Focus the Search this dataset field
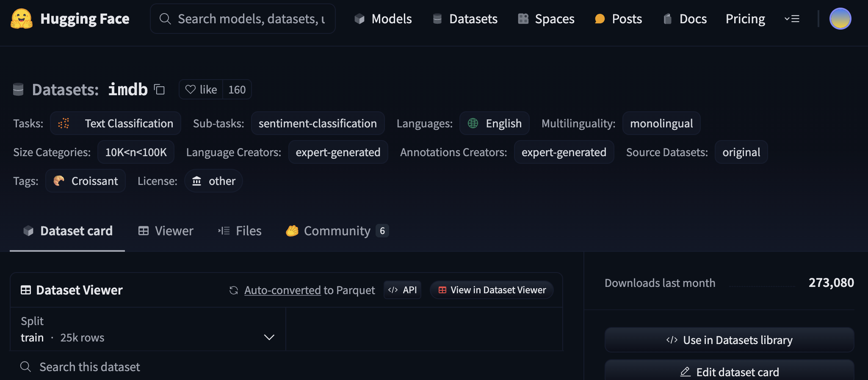The width and height of the screenshot is (868, 380). pyautogui.click(x=286, y=366)
